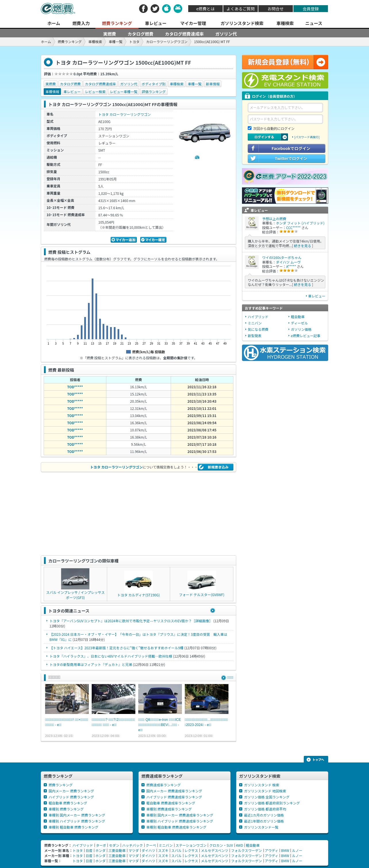The image size is (369, 868).
Task: Open the マイカー管理 menu item
Action: pos(193,23)
